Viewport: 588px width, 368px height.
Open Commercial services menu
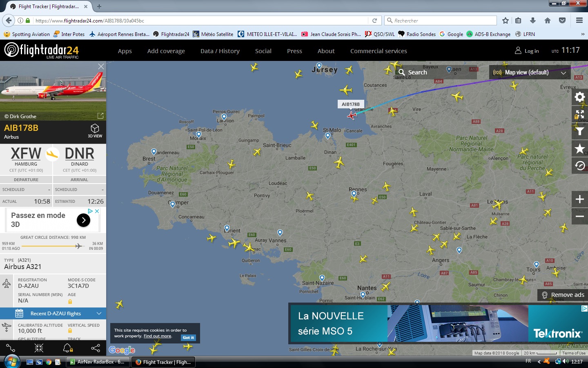(379, 51)
